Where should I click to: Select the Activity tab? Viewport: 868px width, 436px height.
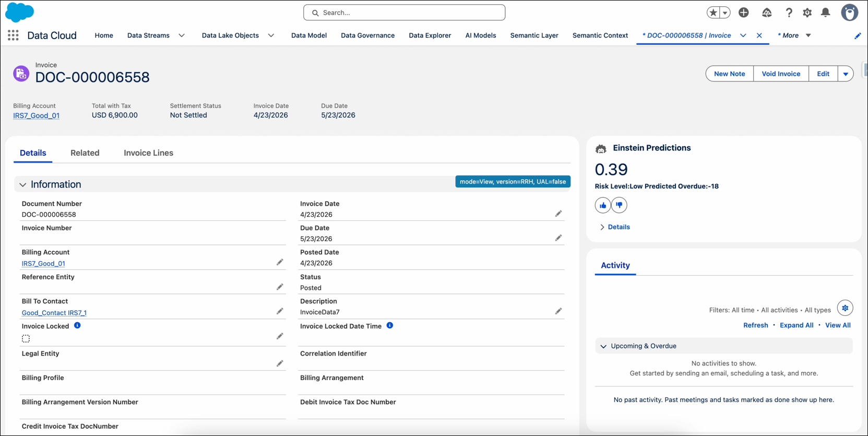tap(615, 265)
